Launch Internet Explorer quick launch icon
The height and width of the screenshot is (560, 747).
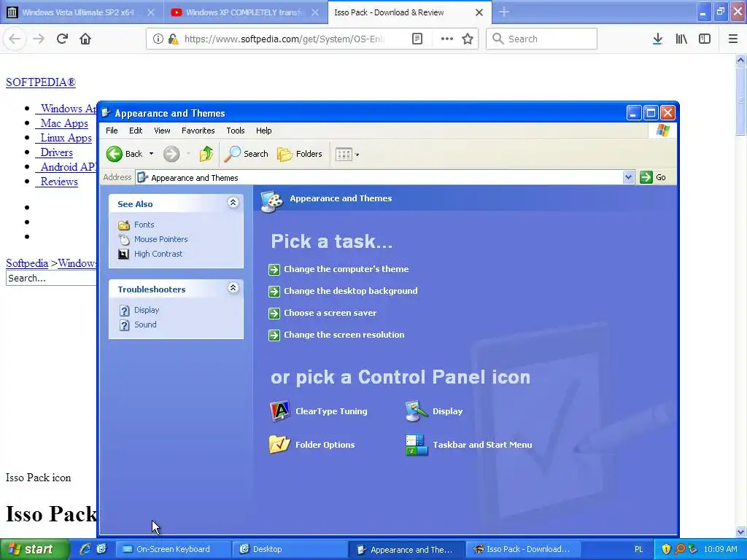tap(85, 549)
